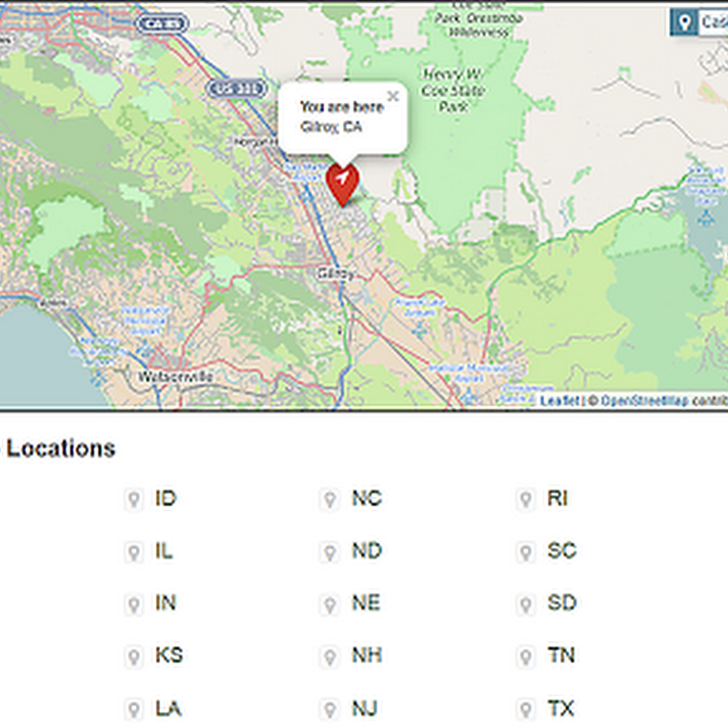Click the pin icon next to ID
728x728 pixels.
click(x=133, y=500)
